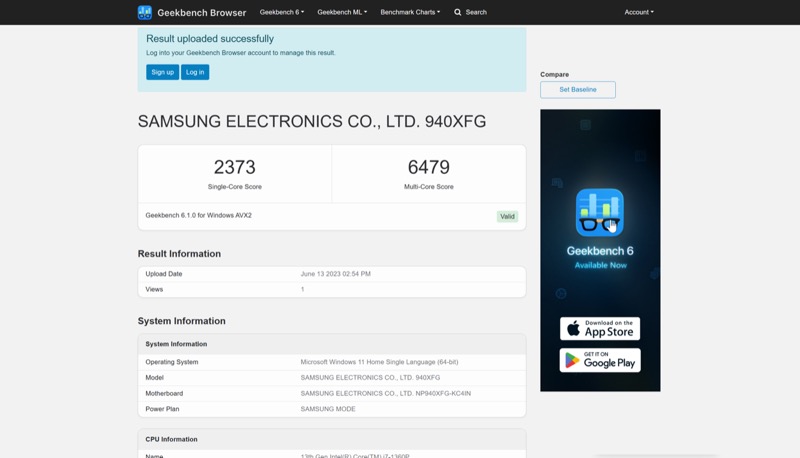Click the green Valid badge
This screenshot has width=800, height=458.
507,216
